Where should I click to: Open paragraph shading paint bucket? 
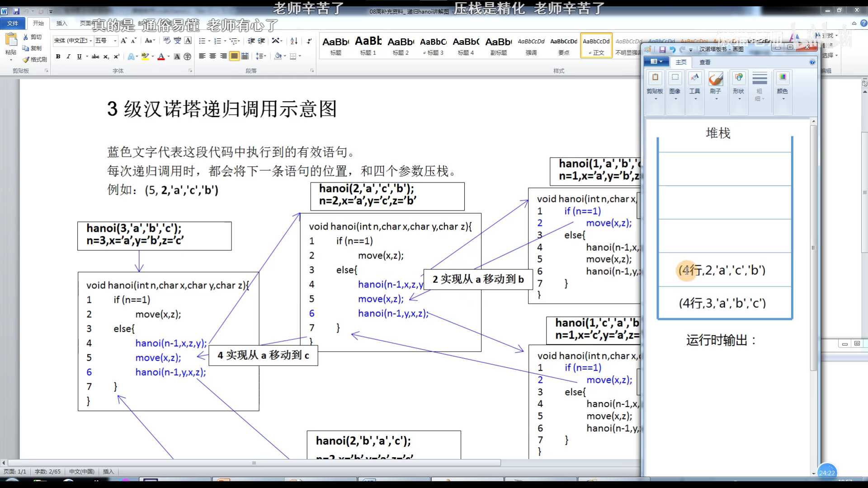coord(278,56)
